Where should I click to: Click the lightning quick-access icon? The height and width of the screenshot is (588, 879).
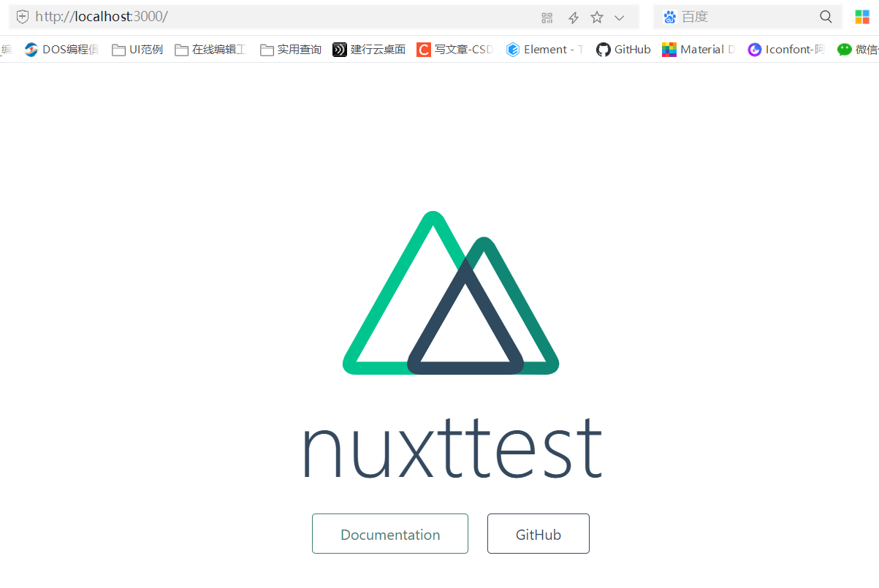[x=573, y=18]
